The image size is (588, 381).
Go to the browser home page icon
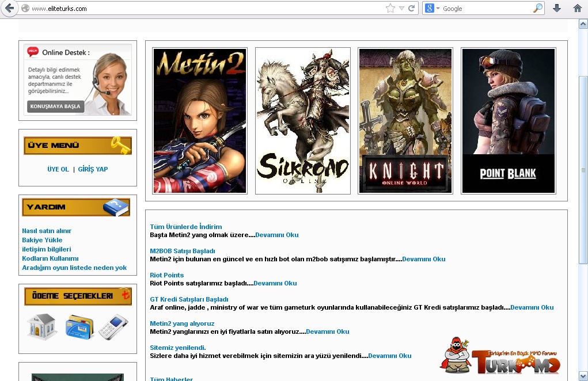click(578, 8)
